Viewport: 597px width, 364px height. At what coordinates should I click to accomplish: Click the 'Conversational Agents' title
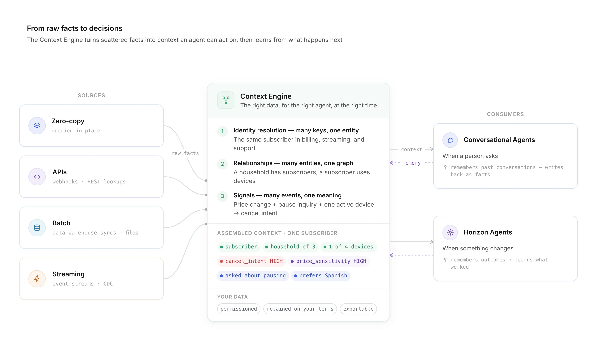[499, 140]
